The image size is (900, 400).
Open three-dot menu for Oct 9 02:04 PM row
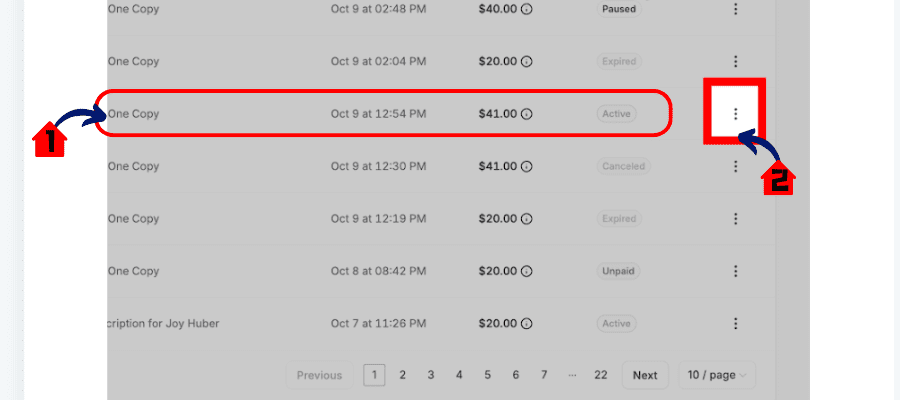click(735, 61)
